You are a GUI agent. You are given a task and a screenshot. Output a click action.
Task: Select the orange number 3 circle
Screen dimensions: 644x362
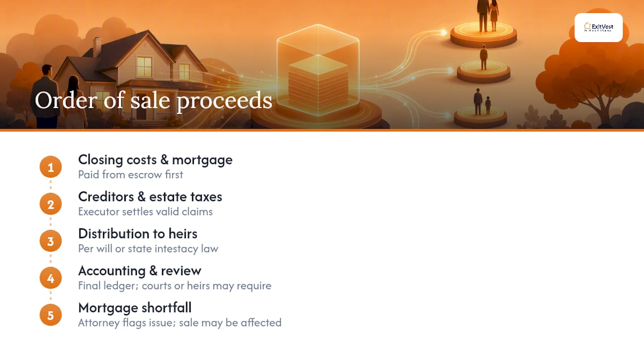(x=51, y=241)
